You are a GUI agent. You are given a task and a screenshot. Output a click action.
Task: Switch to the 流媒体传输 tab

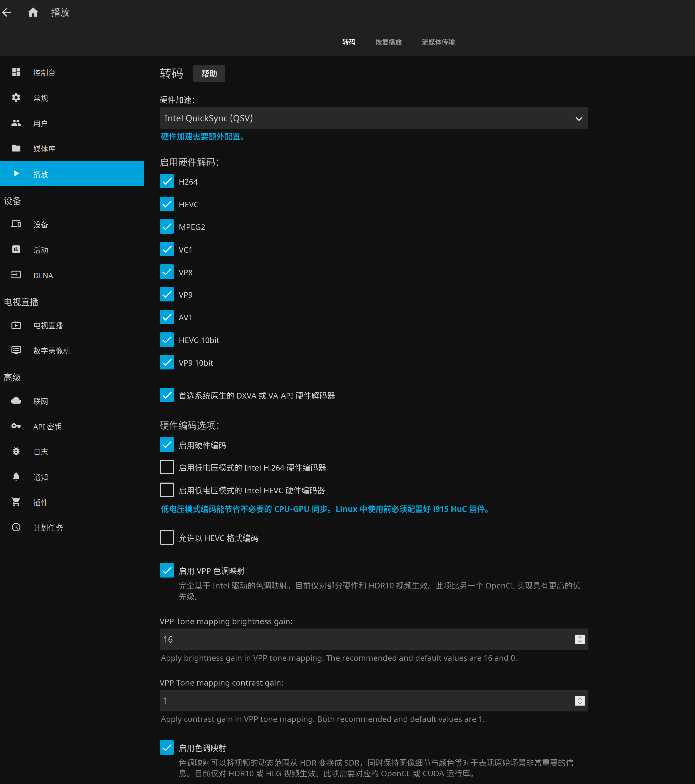point(438,42)
